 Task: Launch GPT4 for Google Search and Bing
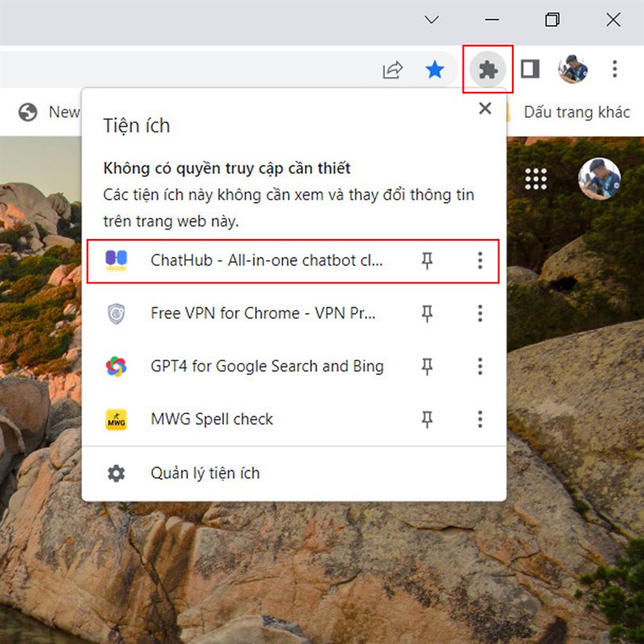266,366
